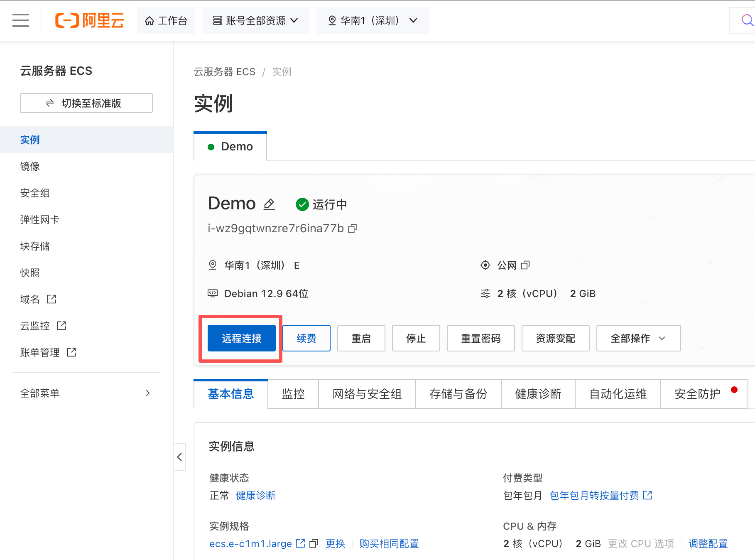Expand the 全部操作 dropdown

coord(638,338)
